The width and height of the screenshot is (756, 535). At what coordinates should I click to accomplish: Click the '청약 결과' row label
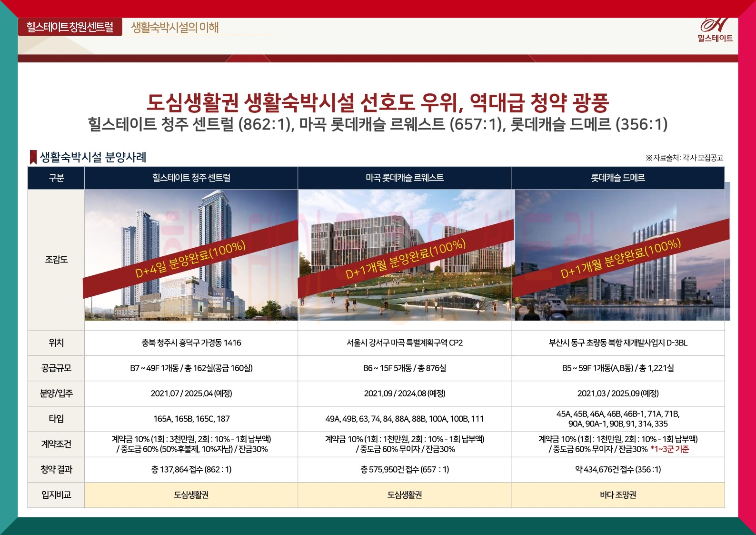point(56,469)
